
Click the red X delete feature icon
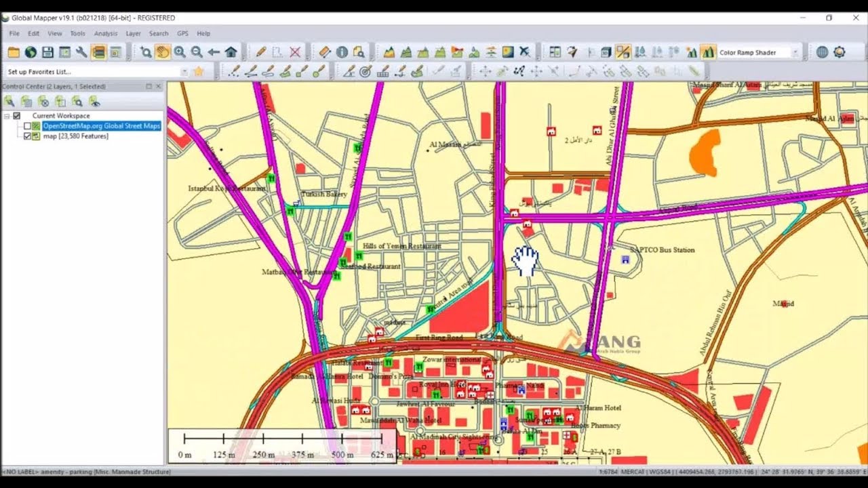[x=295, y=52]
